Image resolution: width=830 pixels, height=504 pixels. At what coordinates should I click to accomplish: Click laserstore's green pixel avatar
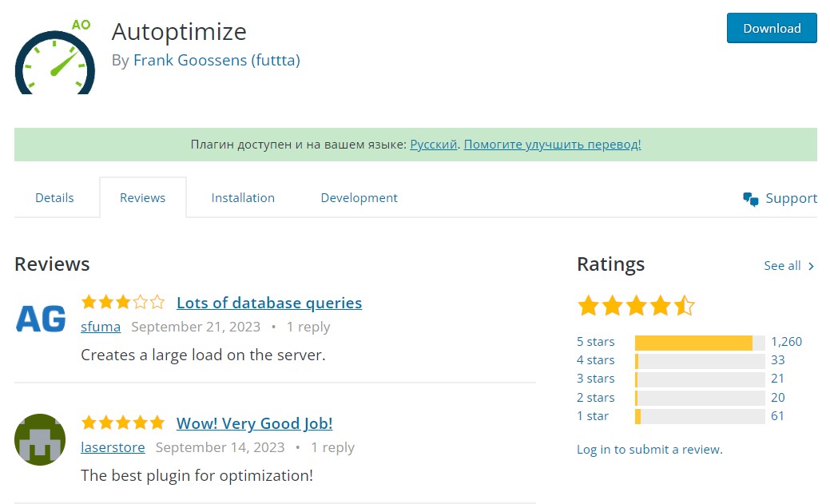[x=40, y=439]
